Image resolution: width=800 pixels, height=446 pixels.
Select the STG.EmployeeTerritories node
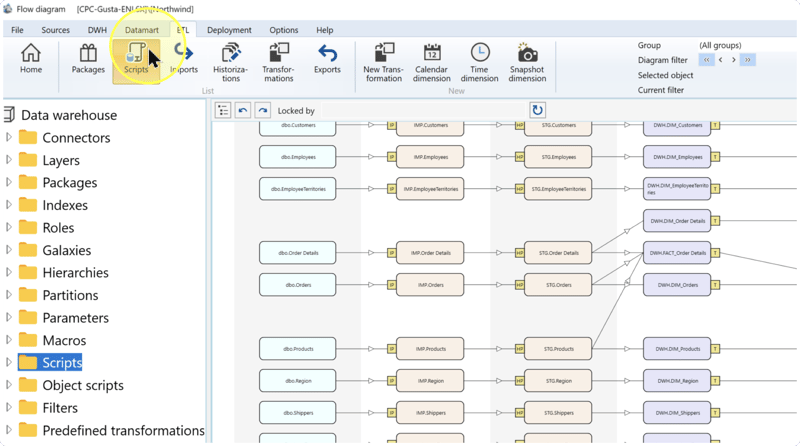click(558, 189)
